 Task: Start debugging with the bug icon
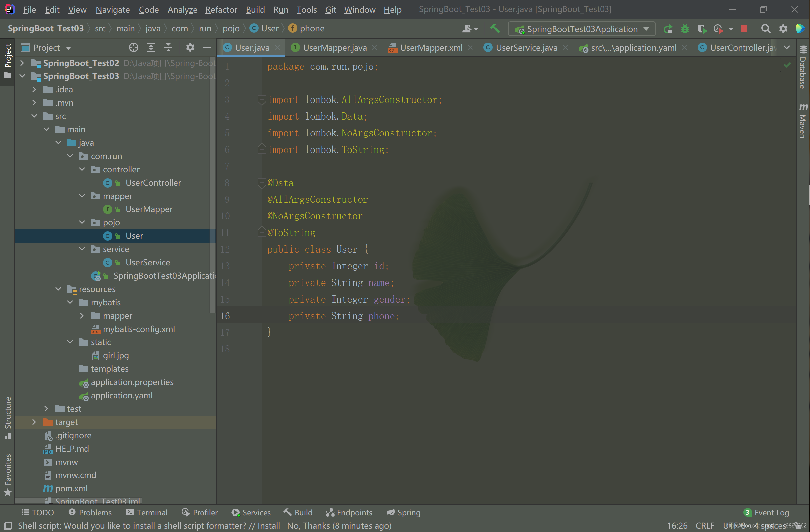point(685,29)
